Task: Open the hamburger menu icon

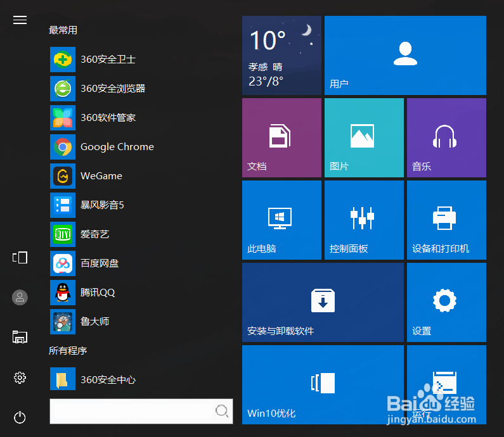Action: (x=20, y=20)
